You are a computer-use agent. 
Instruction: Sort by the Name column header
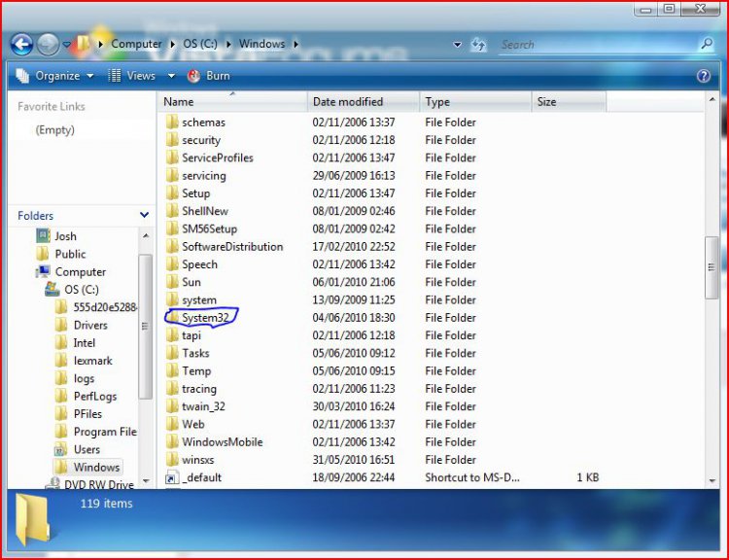coord(232,102)
